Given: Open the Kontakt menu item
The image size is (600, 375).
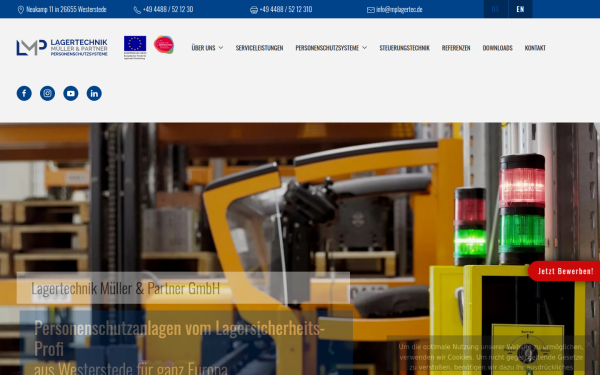Looking at the screenshot, I should (x=535, y=48).
